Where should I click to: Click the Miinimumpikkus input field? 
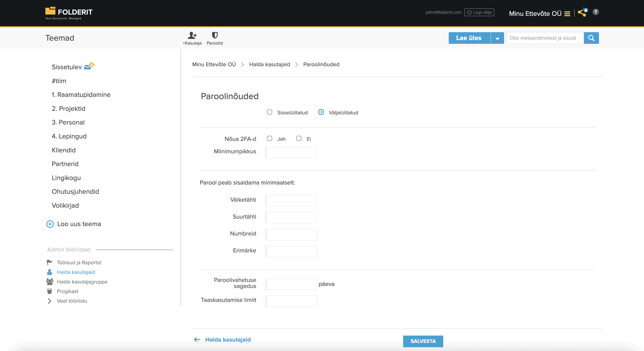tap(291, 153)
